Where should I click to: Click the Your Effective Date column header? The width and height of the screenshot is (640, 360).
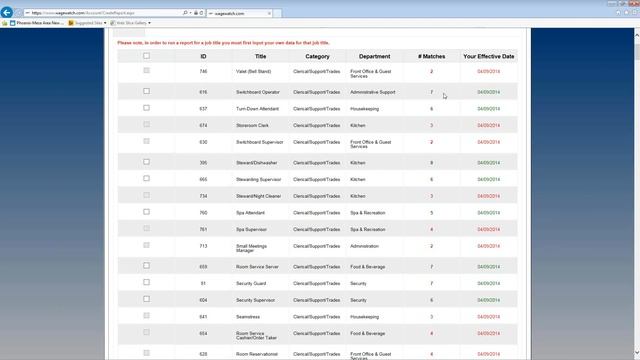489,56
